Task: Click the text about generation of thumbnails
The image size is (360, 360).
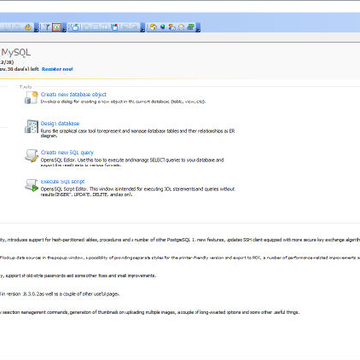Action: coord(150,312)
